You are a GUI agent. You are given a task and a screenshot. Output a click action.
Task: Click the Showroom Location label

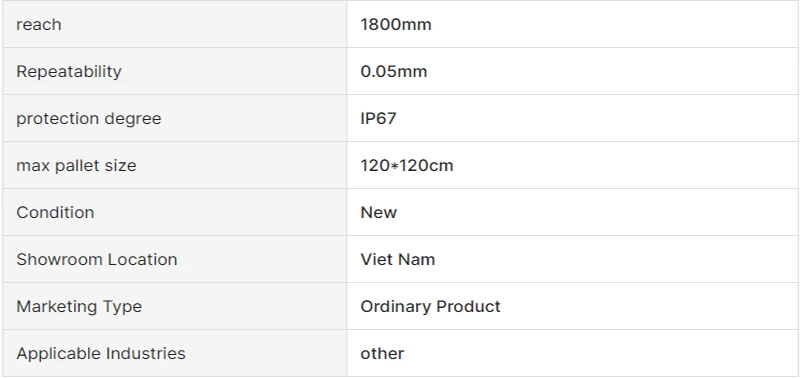pyautogui.click(x=97, y=259)
